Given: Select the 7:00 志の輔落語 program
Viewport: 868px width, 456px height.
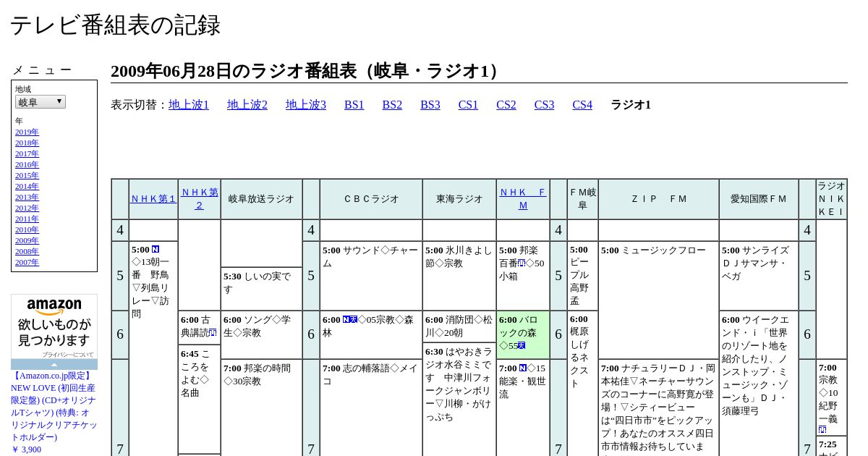Looking at the screenshot, I should 371,408.
